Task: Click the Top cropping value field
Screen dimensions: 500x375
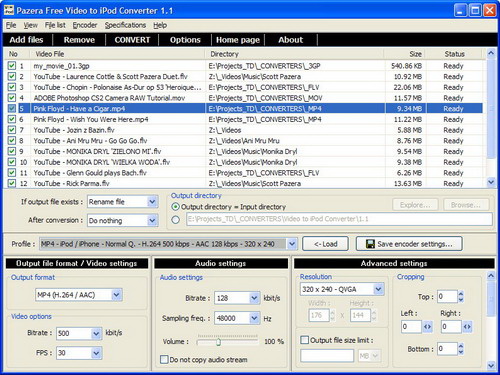Action: point(447,296)
